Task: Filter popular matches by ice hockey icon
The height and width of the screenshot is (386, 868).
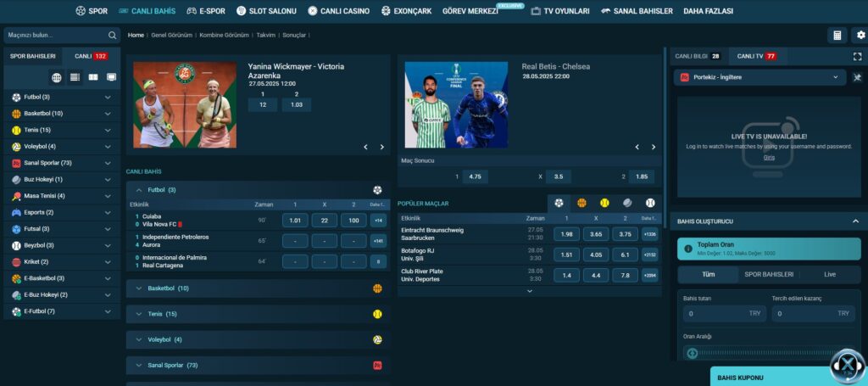Action: coord(627,204)
